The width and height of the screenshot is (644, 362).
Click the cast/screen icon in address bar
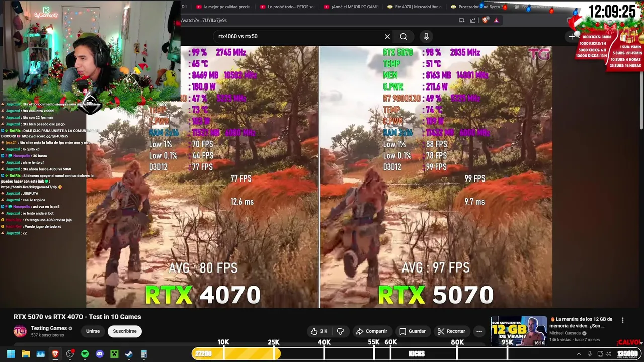point(461,20)
